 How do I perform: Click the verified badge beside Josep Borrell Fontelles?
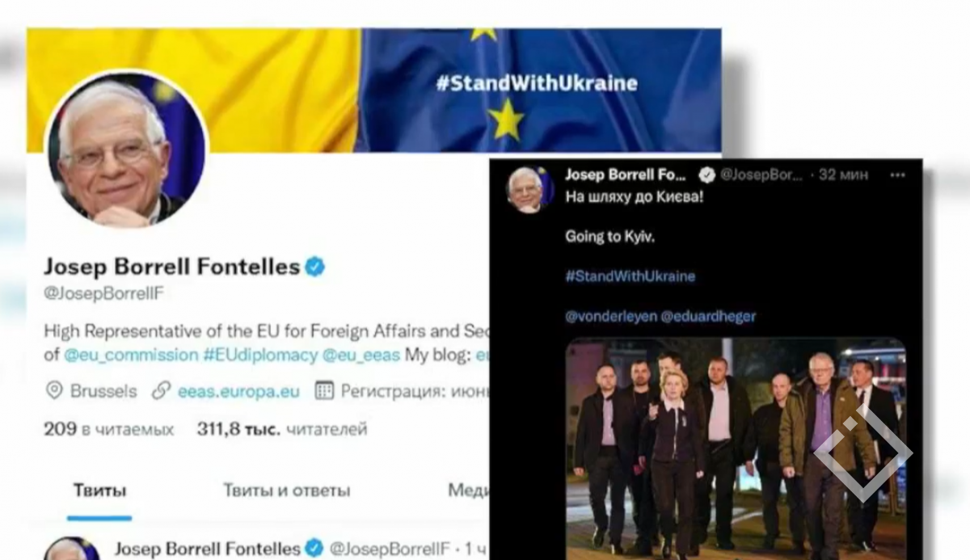314,267
